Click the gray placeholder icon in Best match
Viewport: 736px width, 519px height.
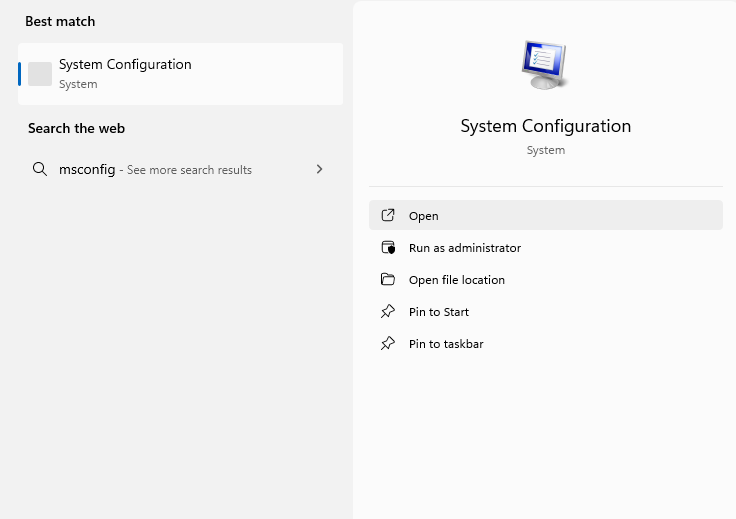pos(40,74)
